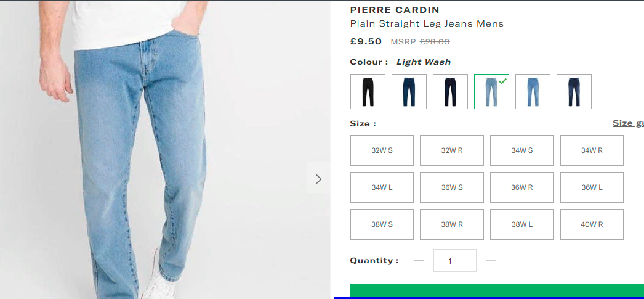The width and height of the screenshot is (644, 299).
Task: Pick size 38W L
Action: coord(521,224)
